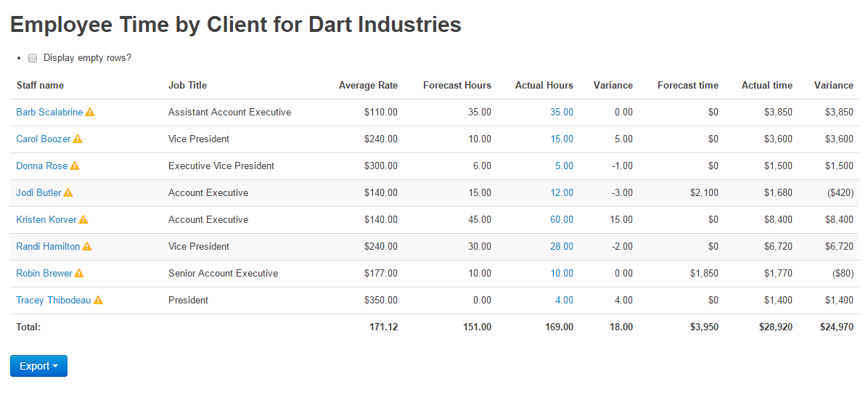868x408 pixels.
Task: Click Barb Scalabrine's 35.00 actual hours link
Action: tap(562, 112)
